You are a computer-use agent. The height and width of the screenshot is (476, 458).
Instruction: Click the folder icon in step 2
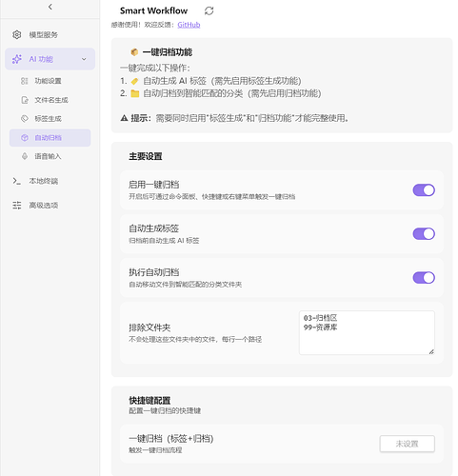[x=135, y=93]
